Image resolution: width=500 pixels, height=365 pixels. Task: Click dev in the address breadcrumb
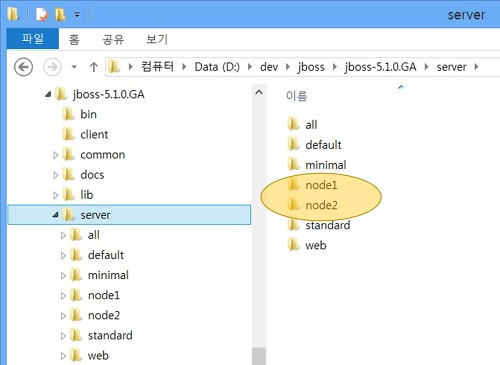[269, 67]
